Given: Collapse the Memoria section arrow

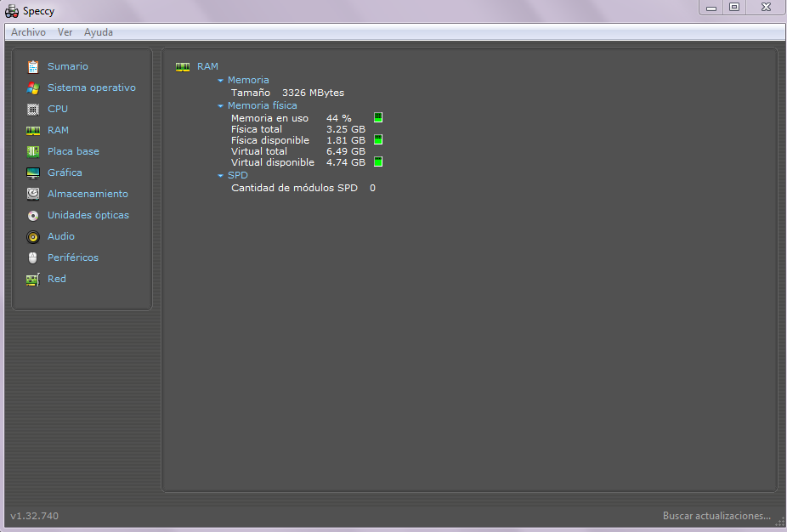Looking at the screenshot, I should point(220,80).
